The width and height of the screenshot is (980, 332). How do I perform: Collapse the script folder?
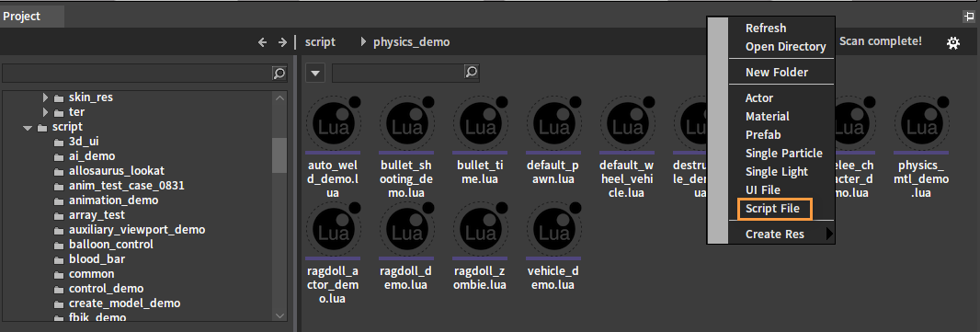28,128
